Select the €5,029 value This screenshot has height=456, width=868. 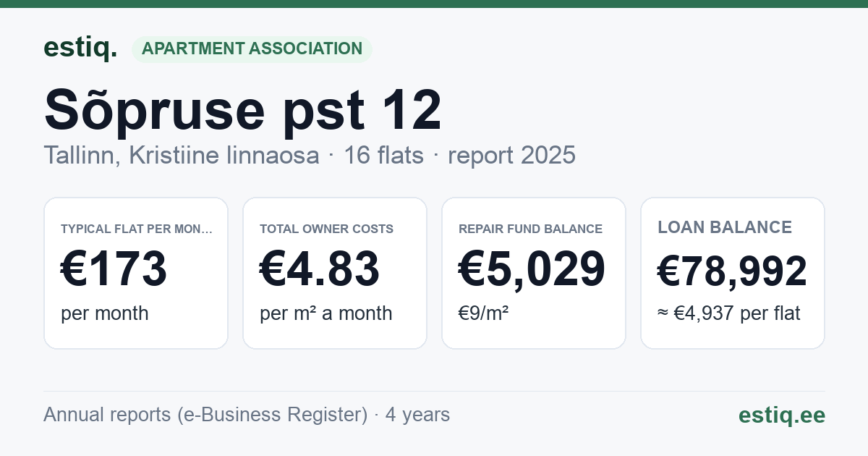(532, 269)
